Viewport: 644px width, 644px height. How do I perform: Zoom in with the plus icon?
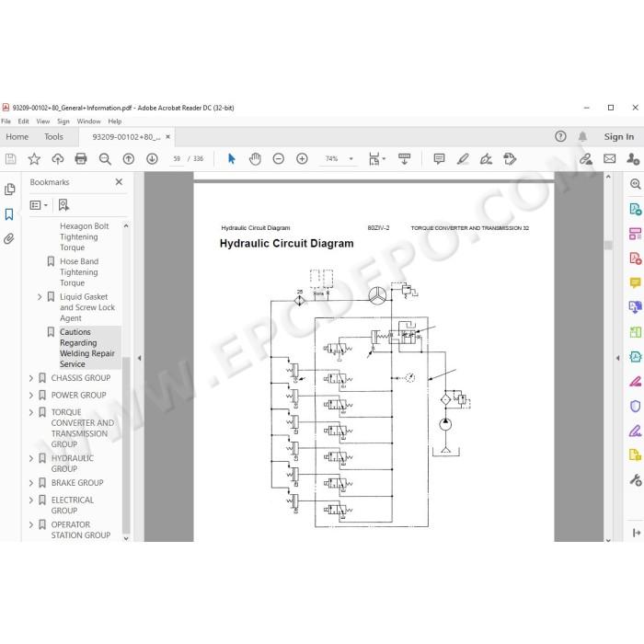(302, 159)
